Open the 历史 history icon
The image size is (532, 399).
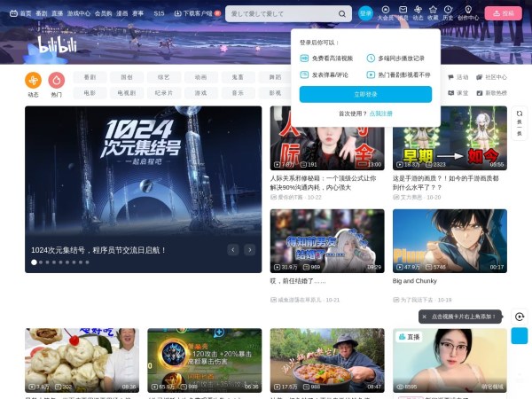(448, 12)
